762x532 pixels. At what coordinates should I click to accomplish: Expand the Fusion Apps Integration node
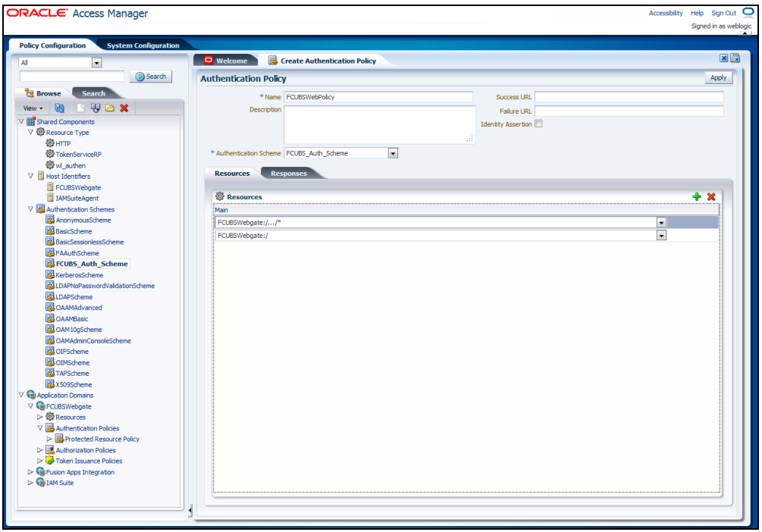click(30, 472)
